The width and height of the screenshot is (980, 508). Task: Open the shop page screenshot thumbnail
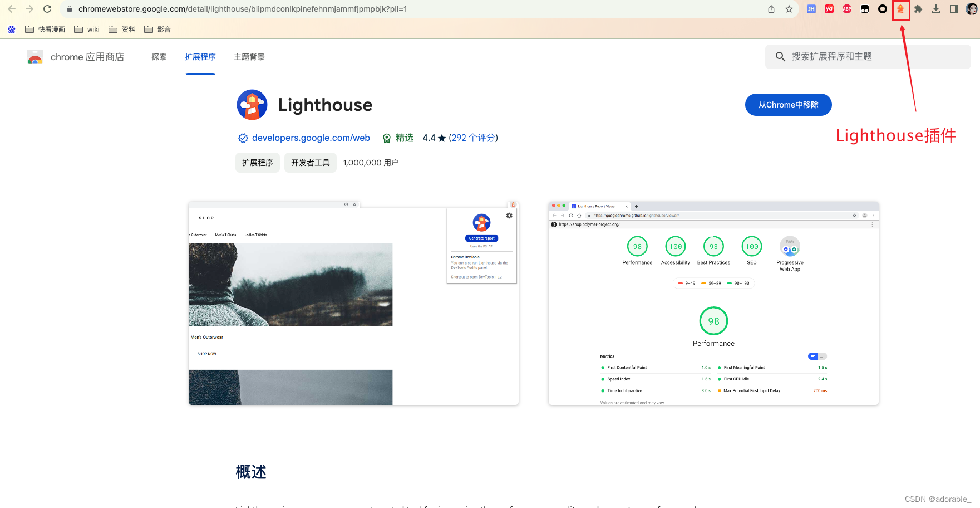pos(354,303)
